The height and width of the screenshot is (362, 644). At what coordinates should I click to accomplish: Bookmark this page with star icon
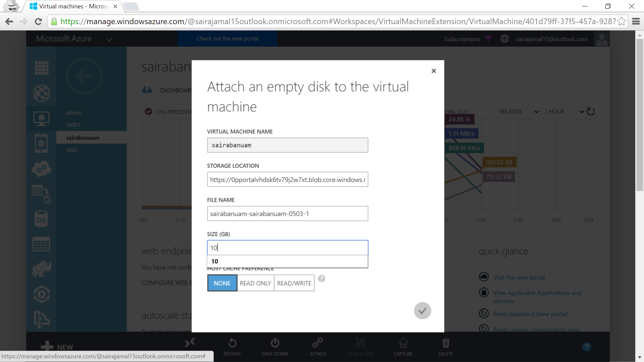pos(622,21)
